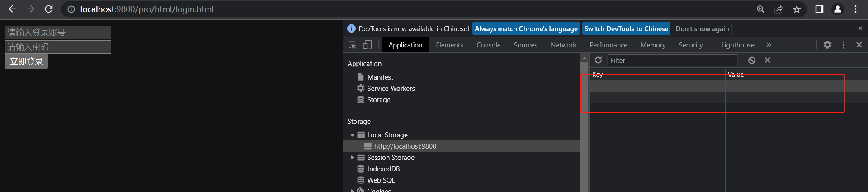Delete the selected storage entry (X icon)

pos(767,60)
